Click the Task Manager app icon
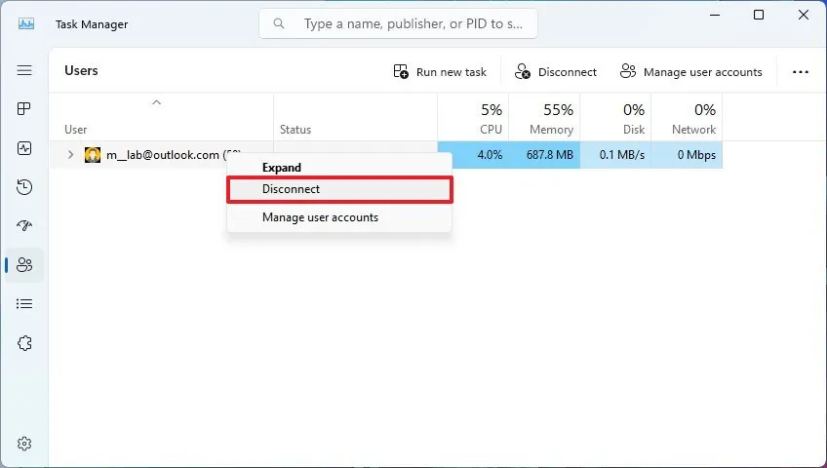Screen dimensions: 827x468 (x=26, y=24)
